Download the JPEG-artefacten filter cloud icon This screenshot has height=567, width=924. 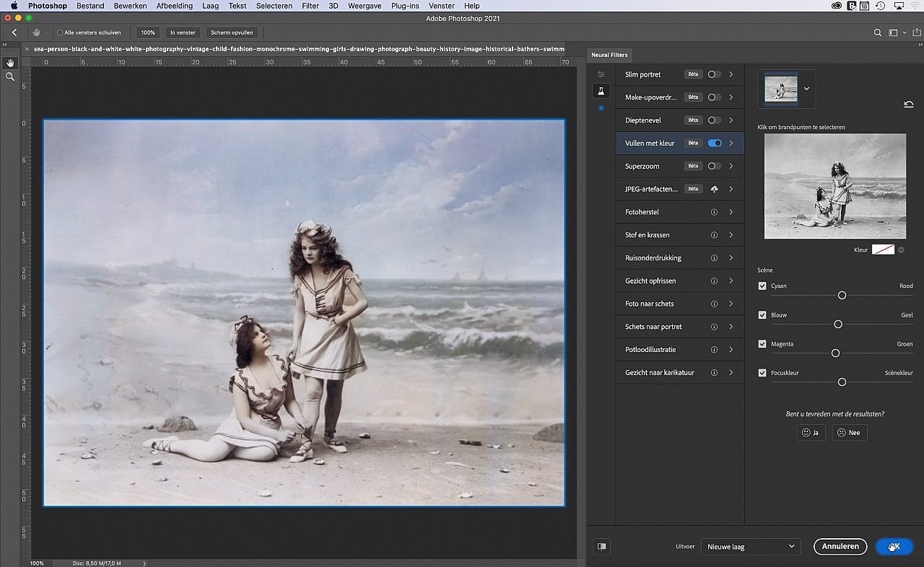coord(715,189)
